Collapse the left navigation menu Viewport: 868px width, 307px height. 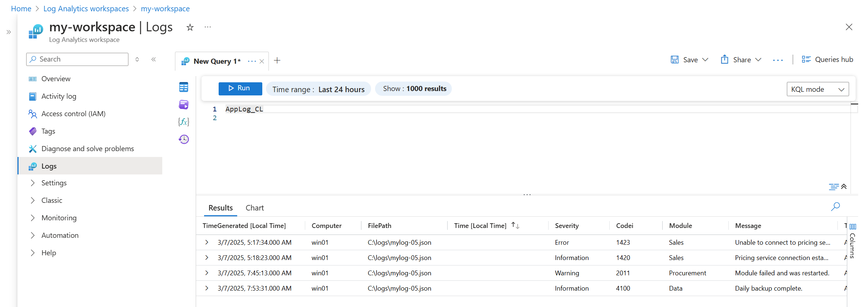pos(154,59)
